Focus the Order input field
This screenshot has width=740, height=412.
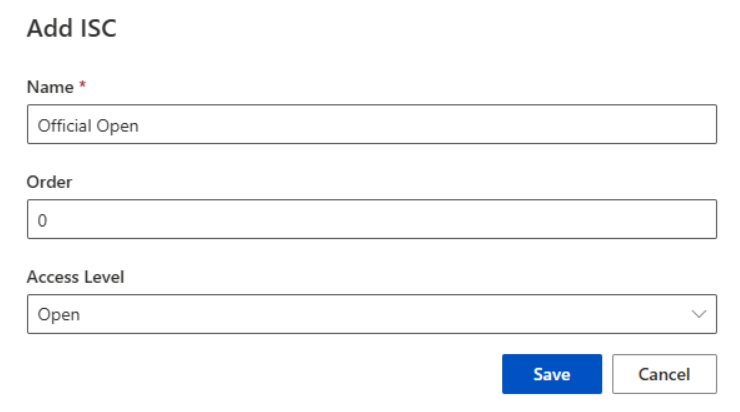(371, 220)
